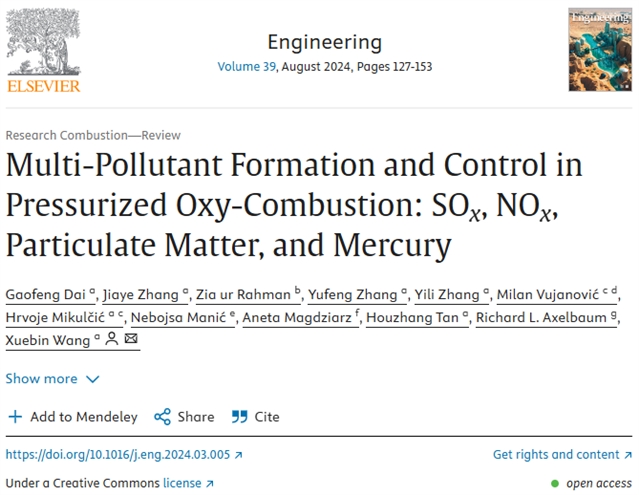Open the Creative Commons license link
Screen dimensions: 639x495
click(x=181, y=483)
